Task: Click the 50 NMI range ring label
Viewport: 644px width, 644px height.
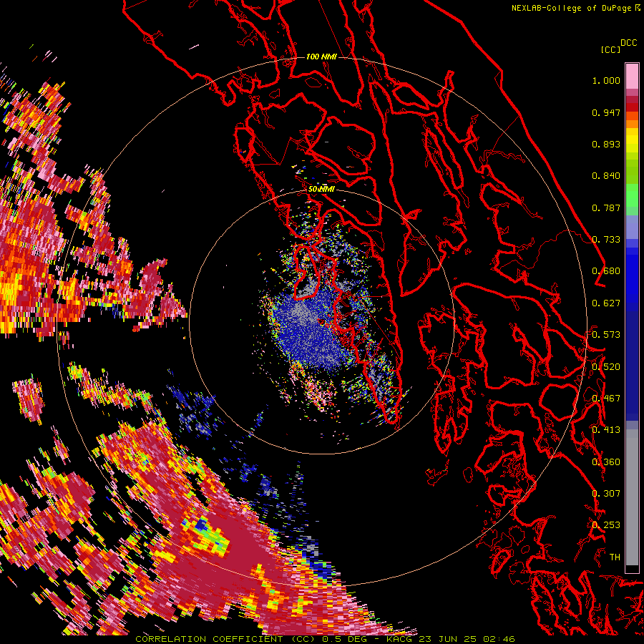Action: point(321,189)
